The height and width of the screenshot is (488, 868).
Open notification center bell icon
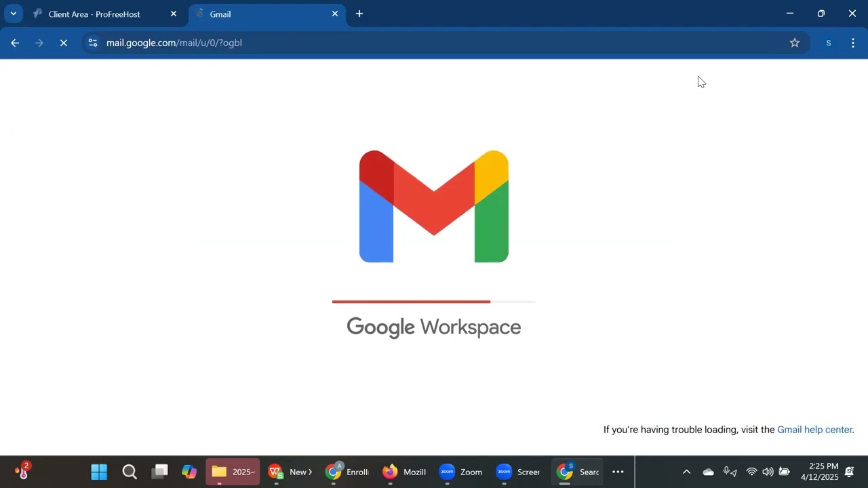(849, 472)
